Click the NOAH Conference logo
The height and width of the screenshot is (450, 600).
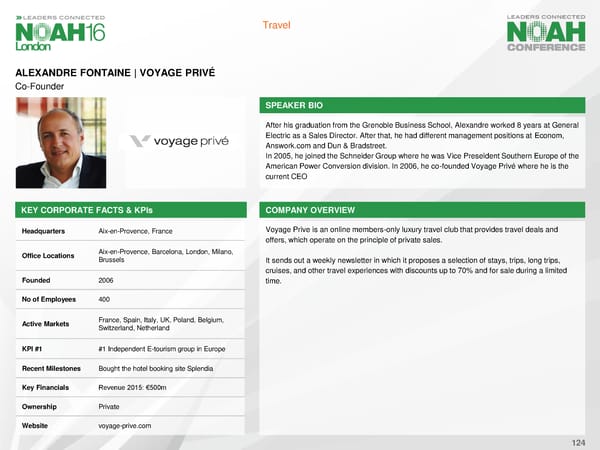click(x=546, y=33)
